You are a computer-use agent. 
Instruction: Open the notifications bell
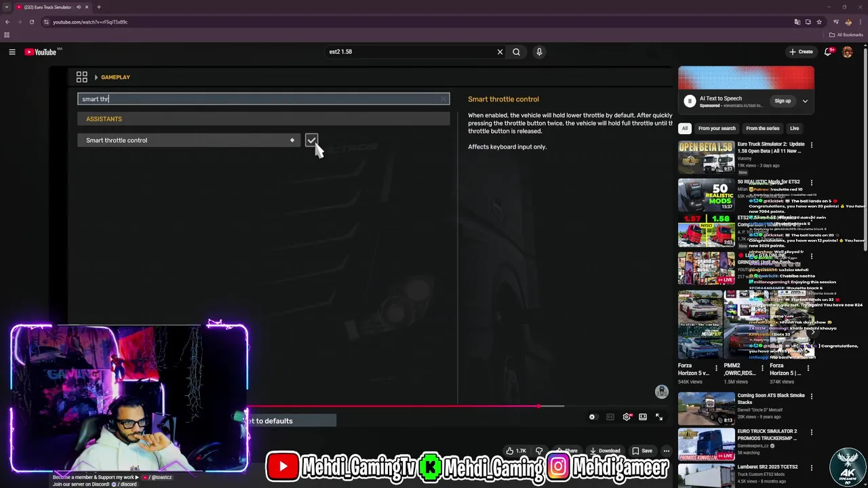828,52
